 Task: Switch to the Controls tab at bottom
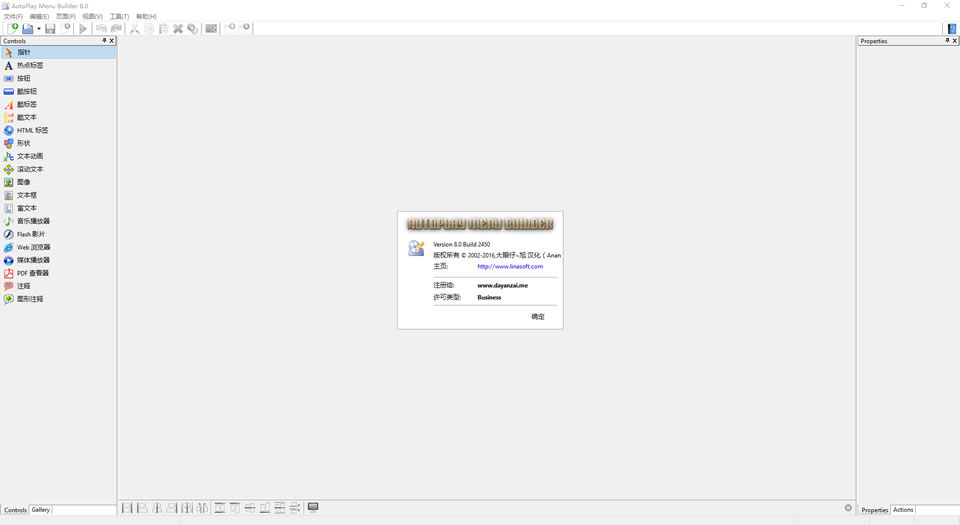15,510
